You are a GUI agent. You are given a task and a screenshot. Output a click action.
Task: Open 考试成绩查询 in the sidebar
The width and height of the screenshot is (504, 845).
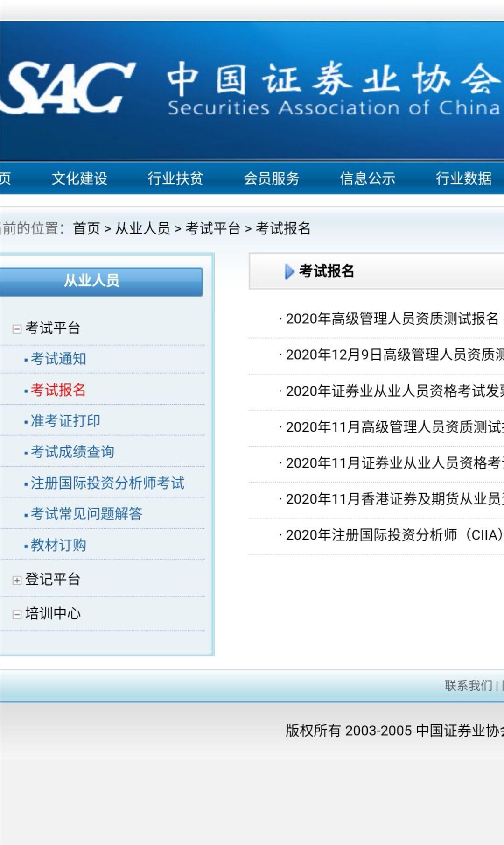[x=72, y=452]
